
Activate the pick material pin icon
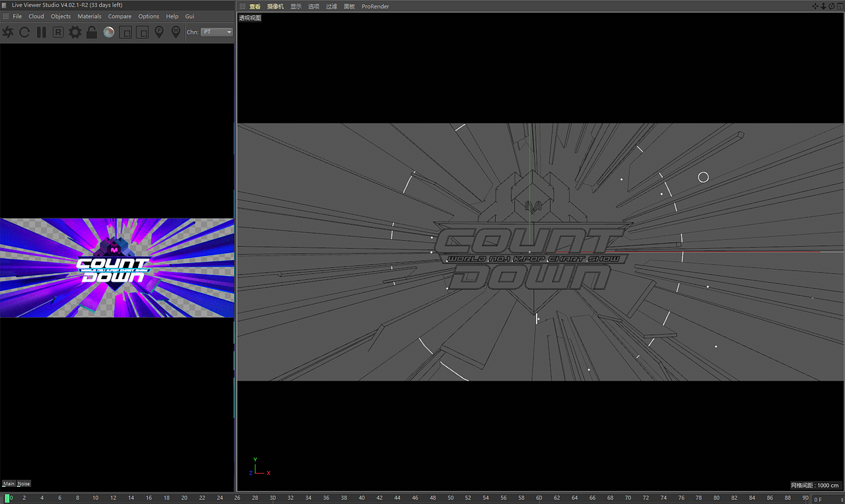176,32
